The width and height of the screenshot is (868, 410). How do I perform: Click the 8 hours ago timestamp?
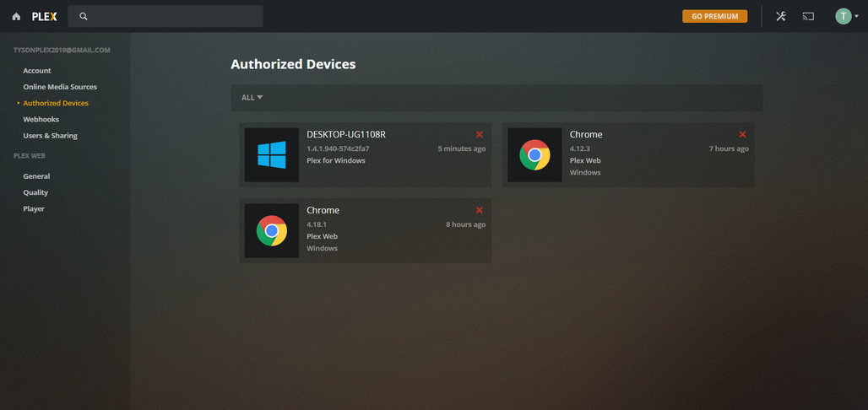click(465, 224)
